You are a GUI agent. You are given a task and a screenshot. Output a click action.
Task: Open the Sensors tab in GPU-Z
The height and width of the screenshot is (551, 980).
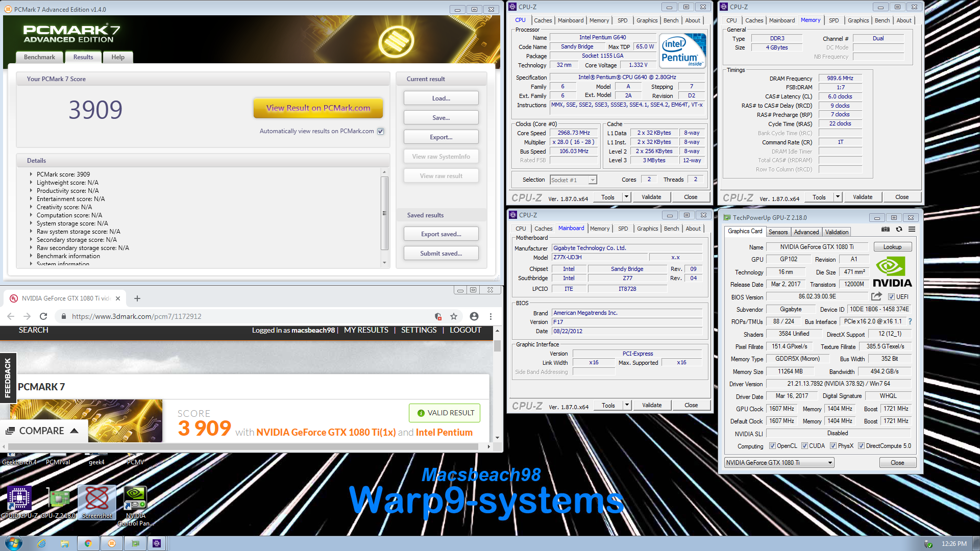point(778,232)
